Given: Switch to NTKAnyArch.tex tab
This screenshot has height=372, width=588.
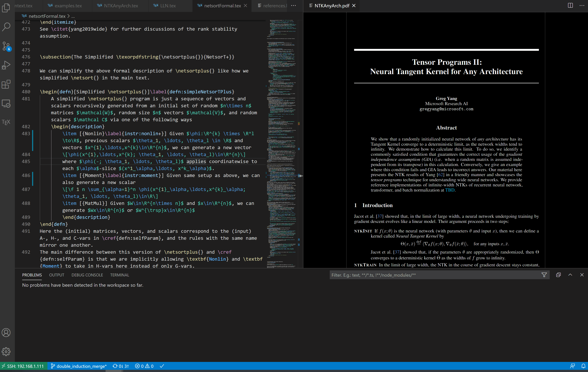Looking at the screenshot, I should tap(118, 6).
